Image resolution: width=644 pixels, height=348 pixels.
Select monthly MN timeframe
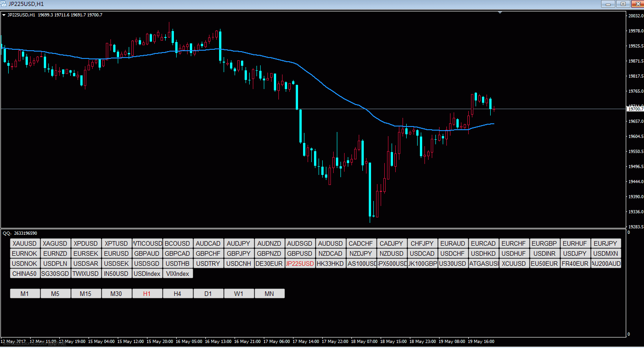269,294
